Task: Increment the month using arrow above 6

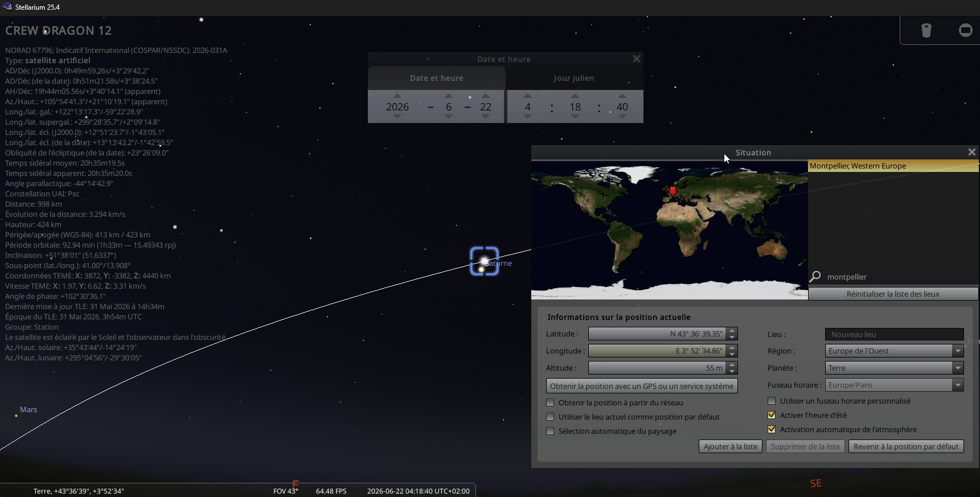Action: (x=449, y=96)
